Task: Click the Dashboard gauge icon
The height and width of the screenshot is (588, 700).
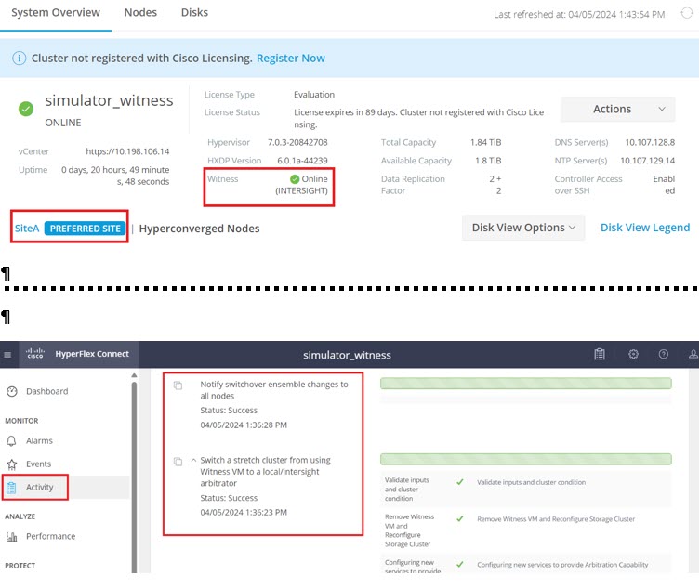Action: coord(12,391)
